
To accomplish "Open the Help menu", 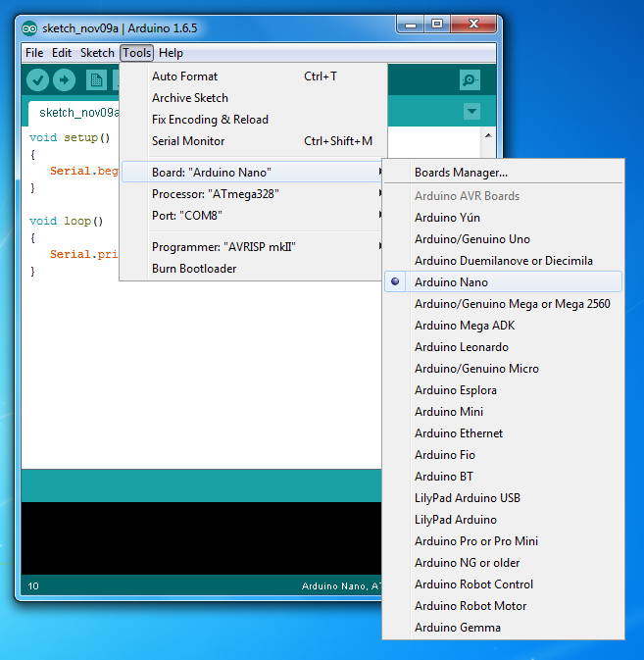I will [171, 53].
